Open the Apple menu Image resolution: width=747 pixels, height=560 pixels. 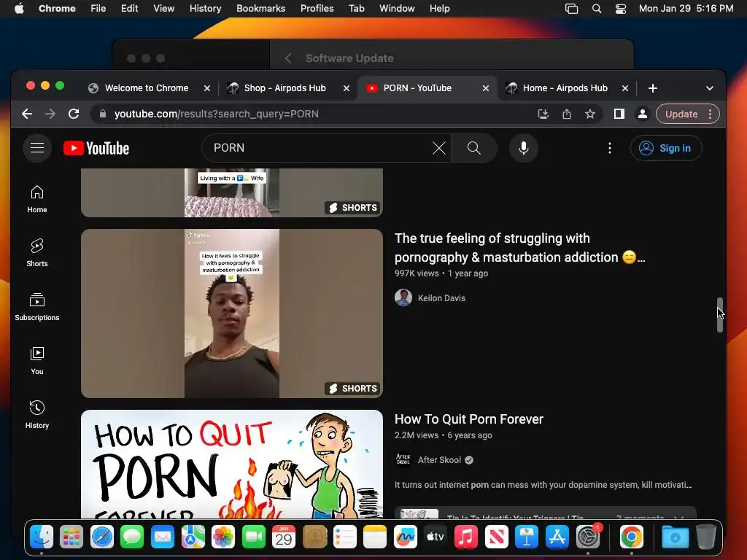coord(19,9)
